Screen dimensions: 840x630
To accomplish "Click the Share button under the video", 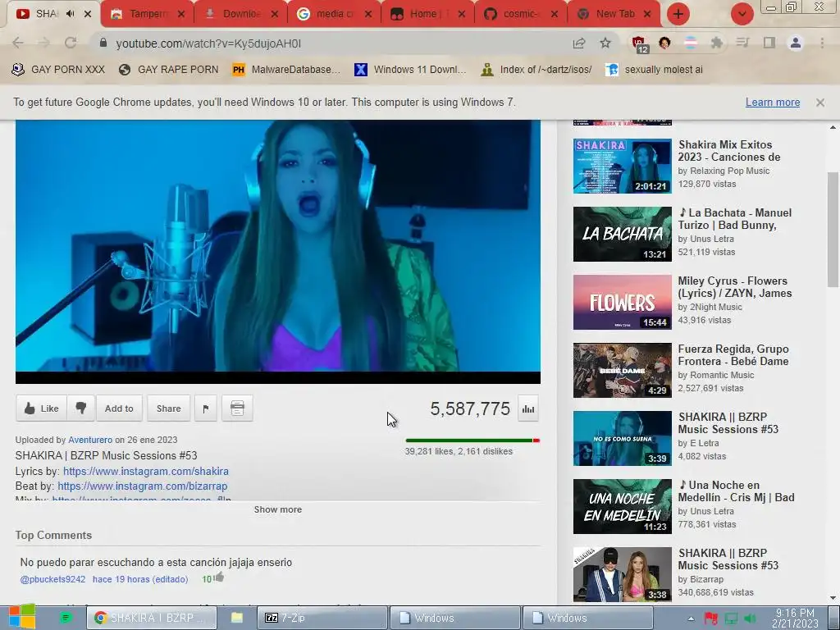I will tap(168, 409).
